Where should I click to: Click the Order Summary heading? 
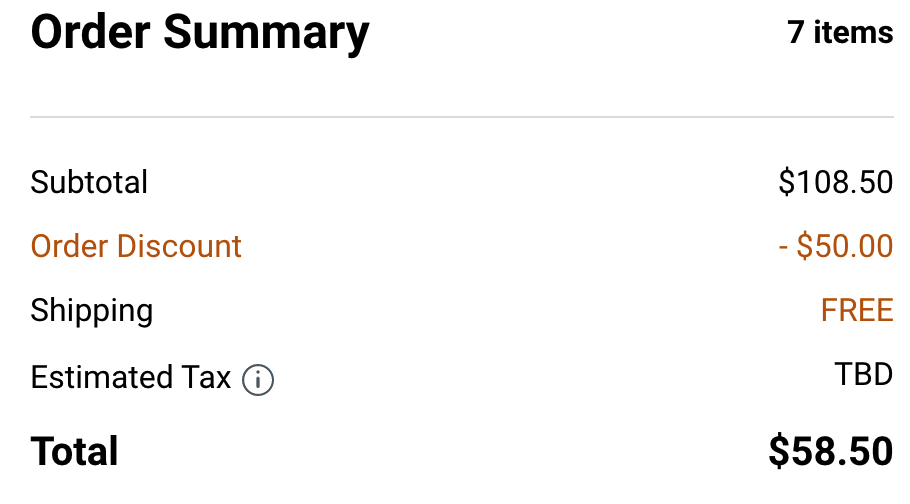[200, 33]
